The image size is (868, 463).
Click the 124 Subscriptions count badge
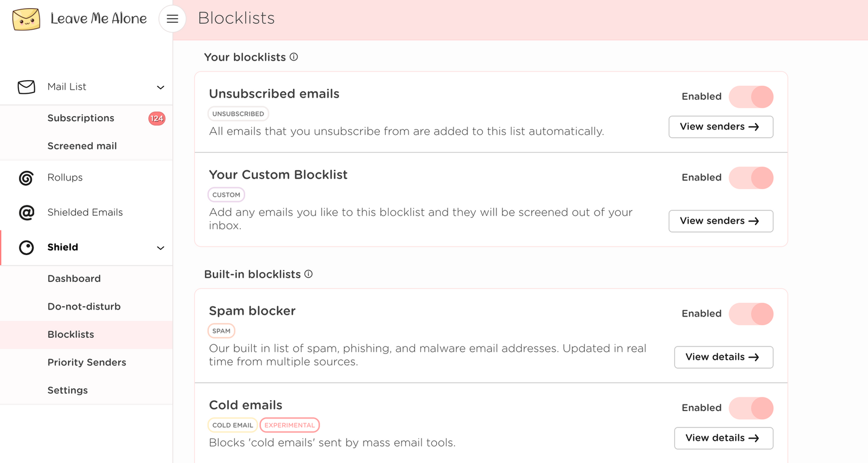pyautogui.click(x=157, y=118)
